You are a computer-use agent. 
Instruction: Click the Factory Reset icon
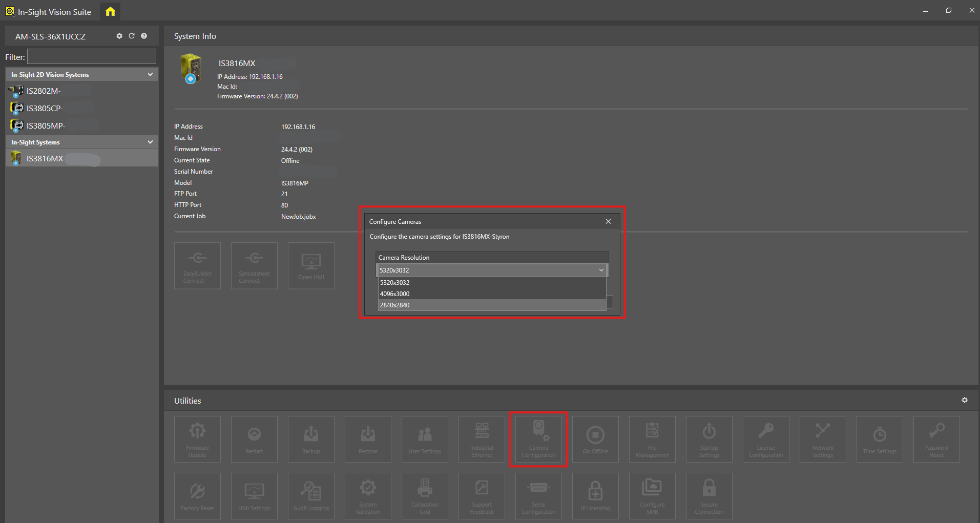[x=197, y=496]
